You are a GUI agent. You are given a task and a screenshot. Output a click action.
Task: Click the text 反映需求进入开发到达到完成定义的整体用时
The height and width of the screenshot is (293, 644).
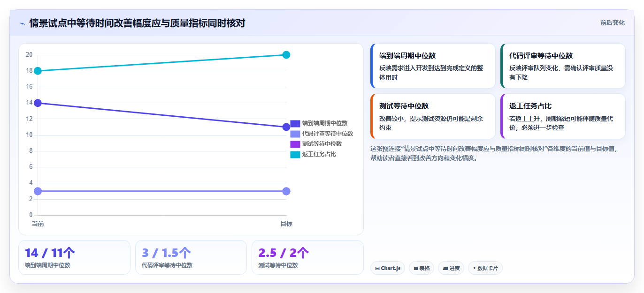[x=431, y=73]
